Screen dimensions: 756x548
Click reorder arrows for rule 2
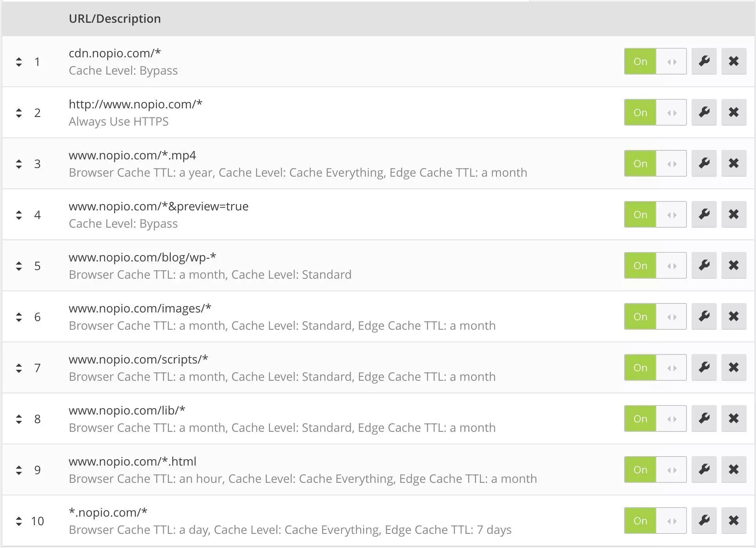tap(19, 113)
